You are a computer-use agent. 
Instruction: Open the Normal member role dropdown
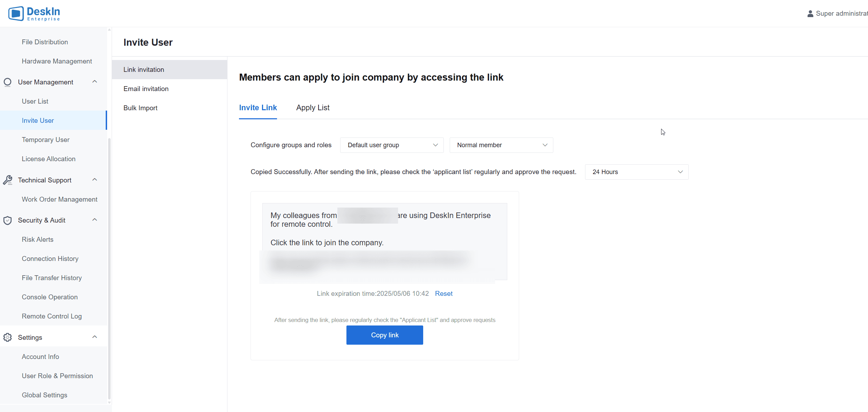(501, 145)
